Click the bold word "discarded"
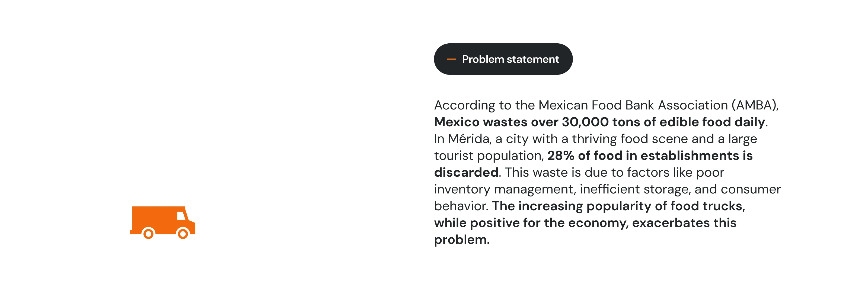868x291 pixels. 466,172
